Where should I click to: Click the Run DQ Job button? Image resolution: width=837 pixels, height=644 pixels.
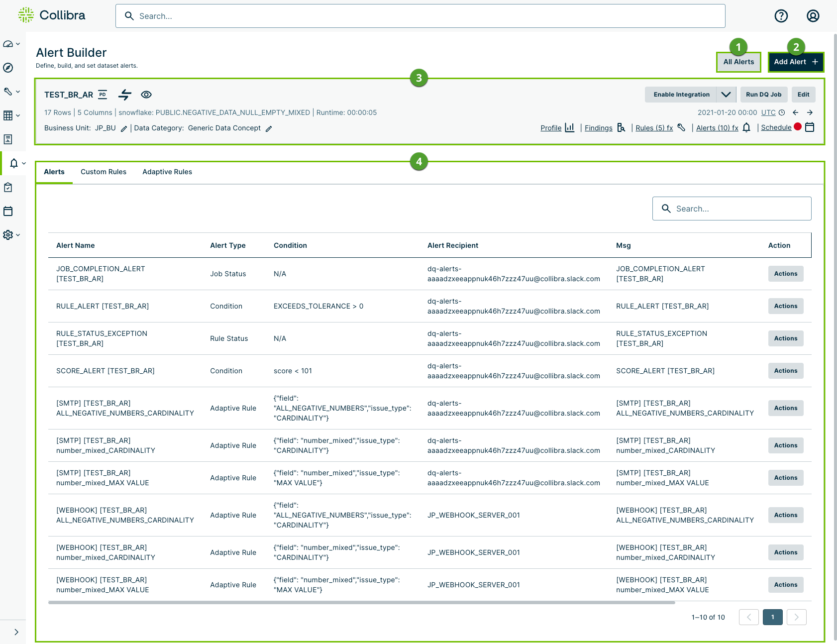click(764, 94)
